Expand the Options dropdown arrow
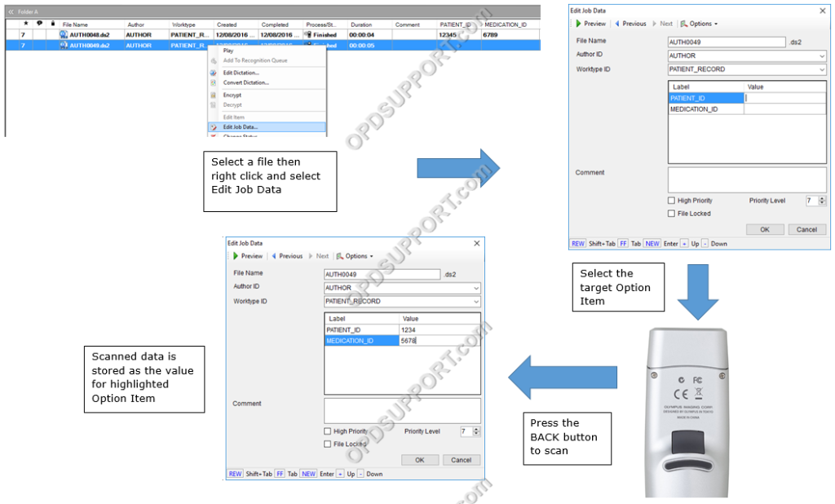Image resolution: width=835 pixels, height=504 pixels. [715, 24]
